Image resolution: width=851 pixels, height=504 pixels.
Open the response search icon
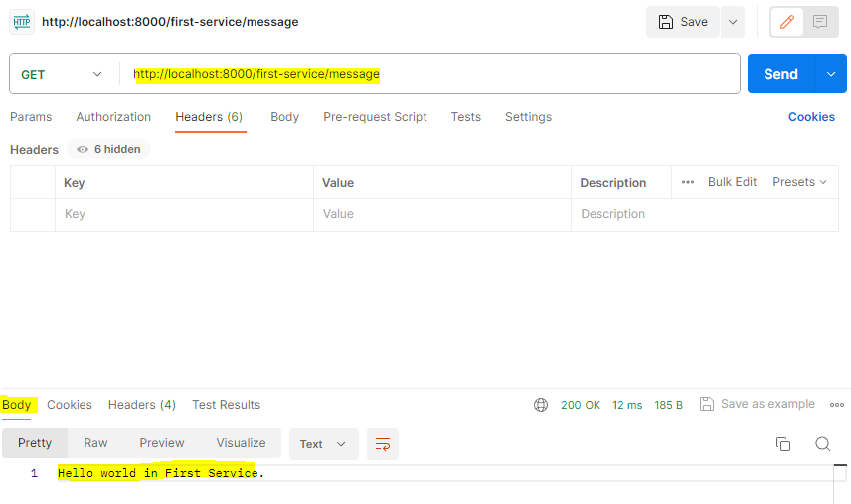(x=823, y=444)
